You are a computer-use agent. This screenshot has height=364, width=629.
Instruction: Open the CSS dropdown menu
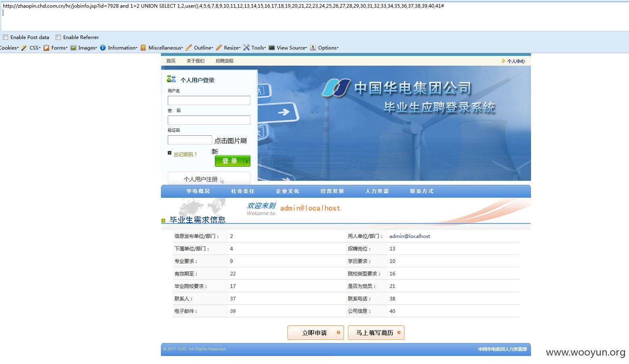tap(35, 48)
